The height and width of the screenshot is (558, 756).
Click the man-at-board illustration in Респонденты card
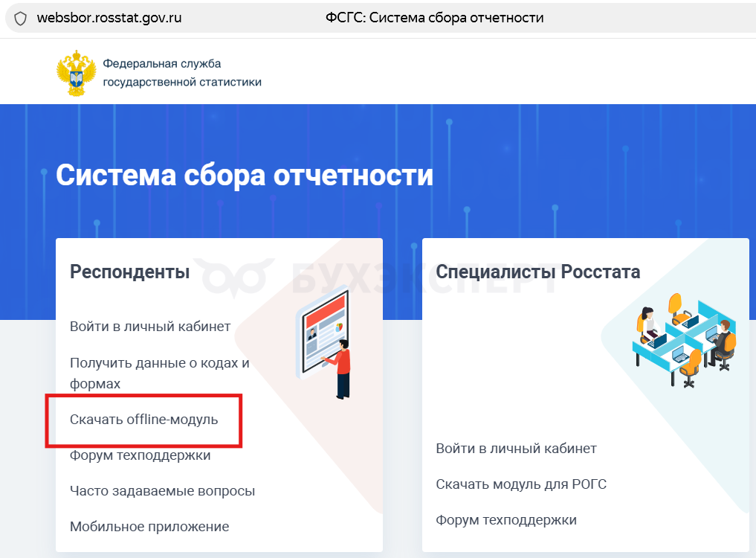[323, 342]
